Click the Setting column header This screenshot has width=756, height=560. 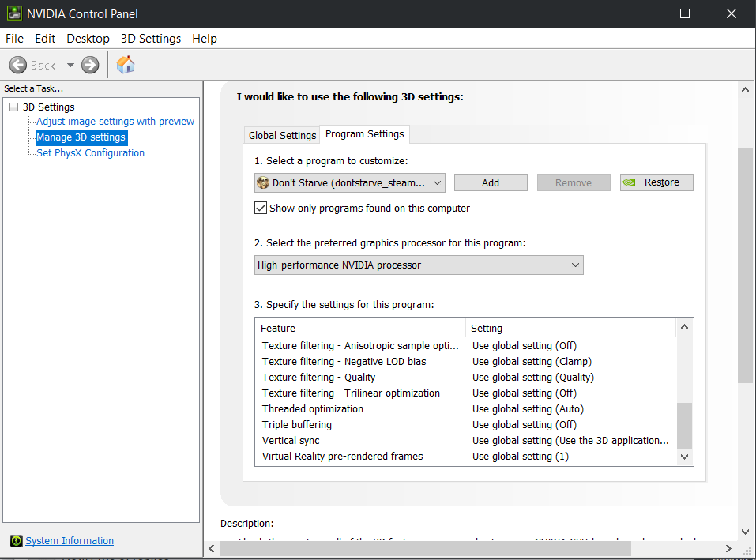tap(571, 329)
